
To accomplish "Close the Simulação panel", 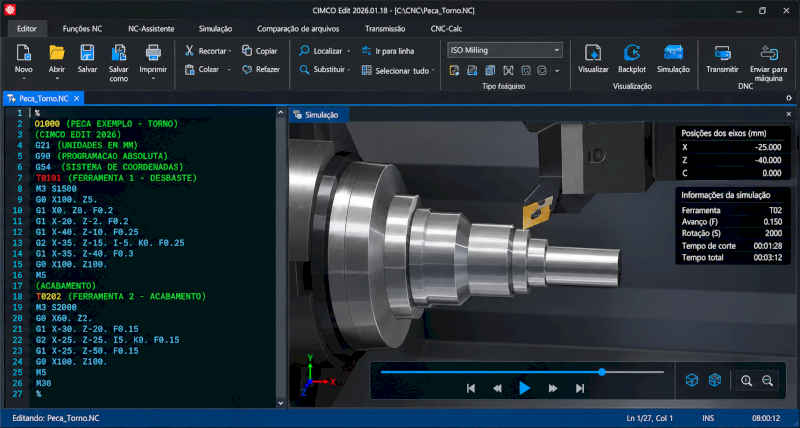I will 789,114.
